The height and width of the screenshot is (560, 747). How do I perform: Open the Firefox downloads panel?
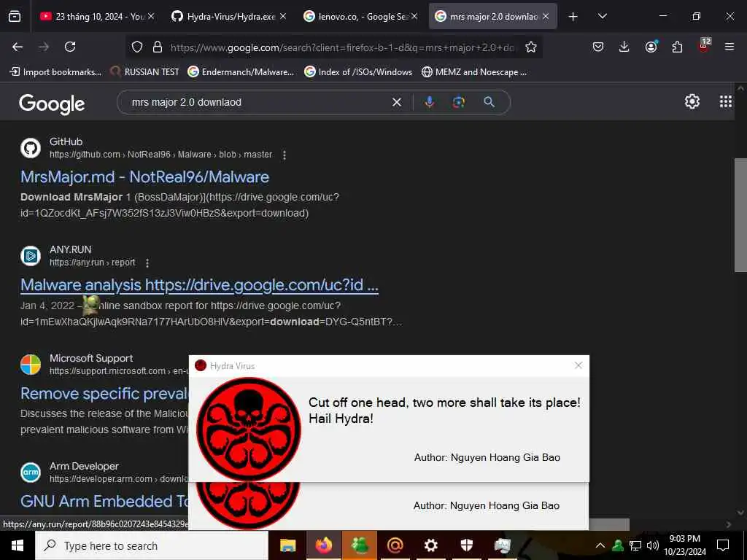(x=624, y=47)
